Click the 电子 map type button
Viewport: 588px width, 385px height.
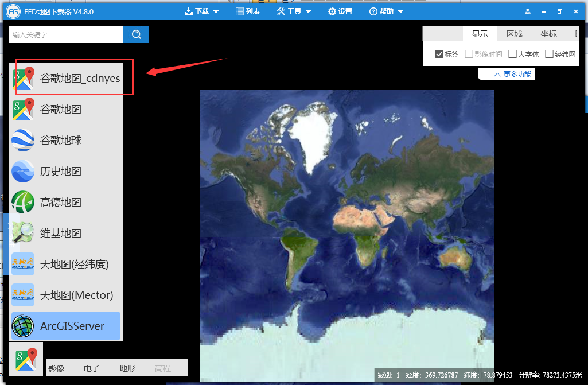[92, 368]
